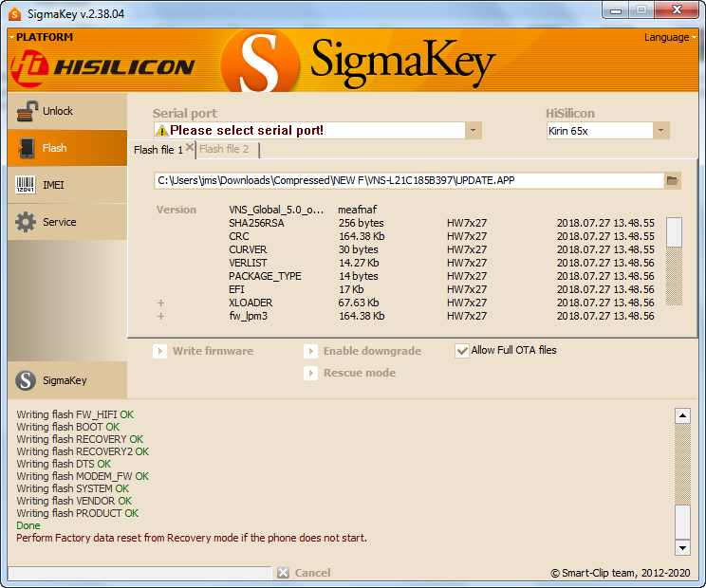This screenshot has height=588, width=706.
Task: Click the 'meafnaf' version text
Action: tap(358, 210)
